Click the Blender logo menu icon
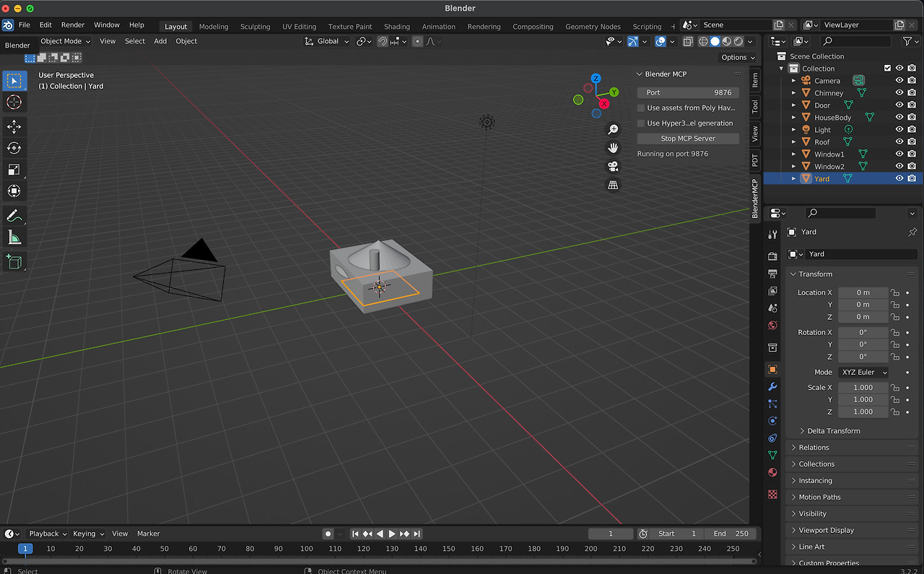924x574 pixels. [x=7, y=25]
